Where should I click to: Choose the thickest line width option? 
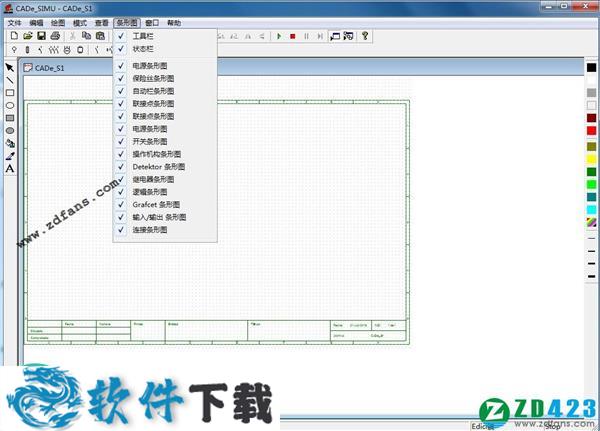tap(592, 276)
